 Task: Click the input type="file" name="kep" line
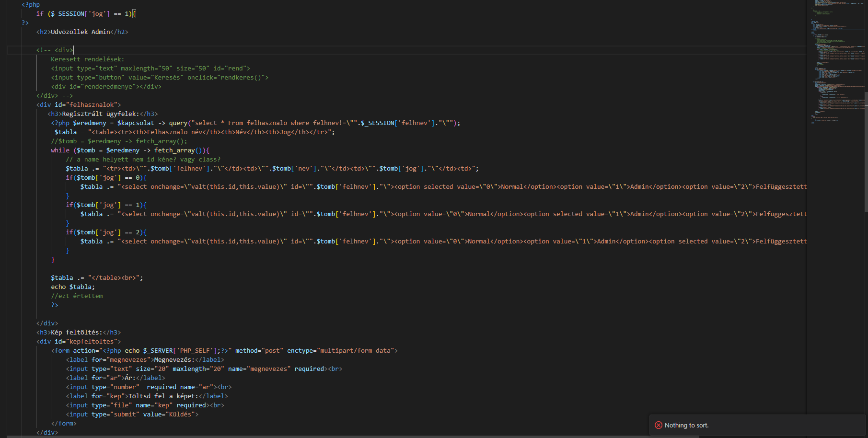[x=145, y=405]
